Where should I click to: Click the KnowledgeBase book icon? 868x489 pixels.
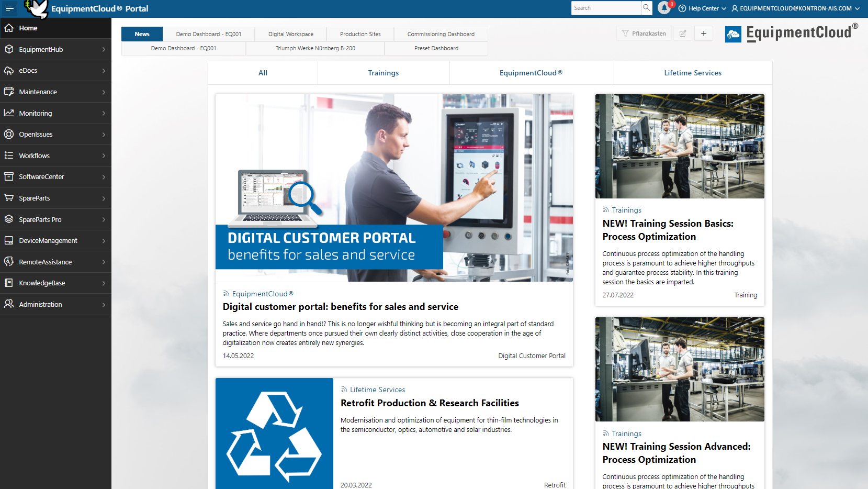tap(9, 283)
